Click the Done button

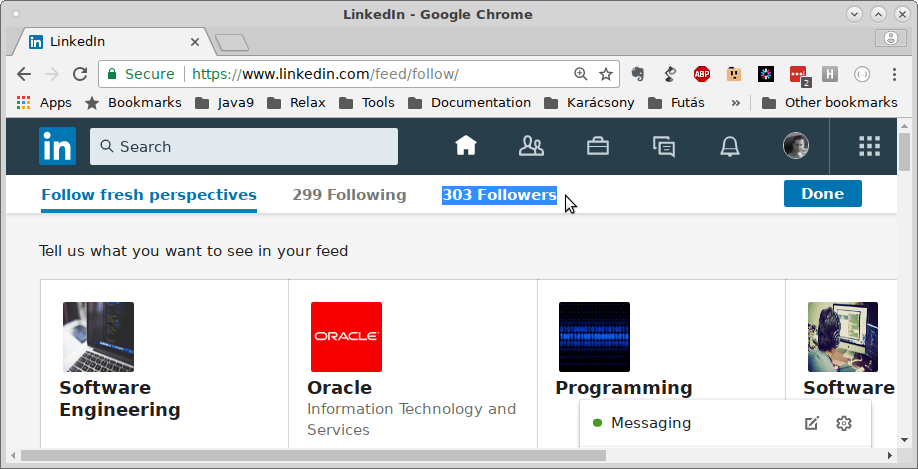(823, 194)
